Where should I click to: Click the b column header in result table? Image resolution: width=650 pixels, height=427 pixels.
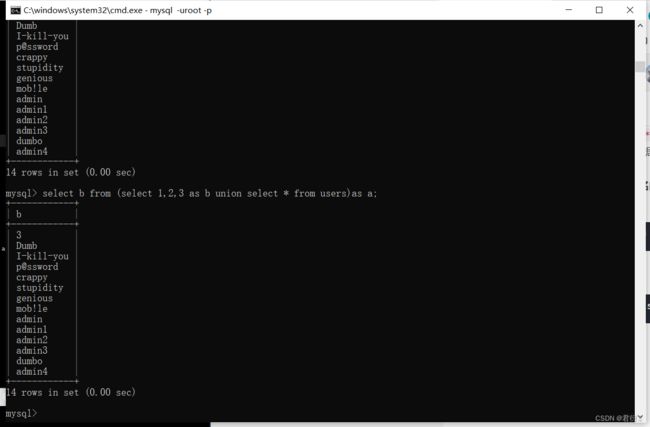click(x=19, y=214)
